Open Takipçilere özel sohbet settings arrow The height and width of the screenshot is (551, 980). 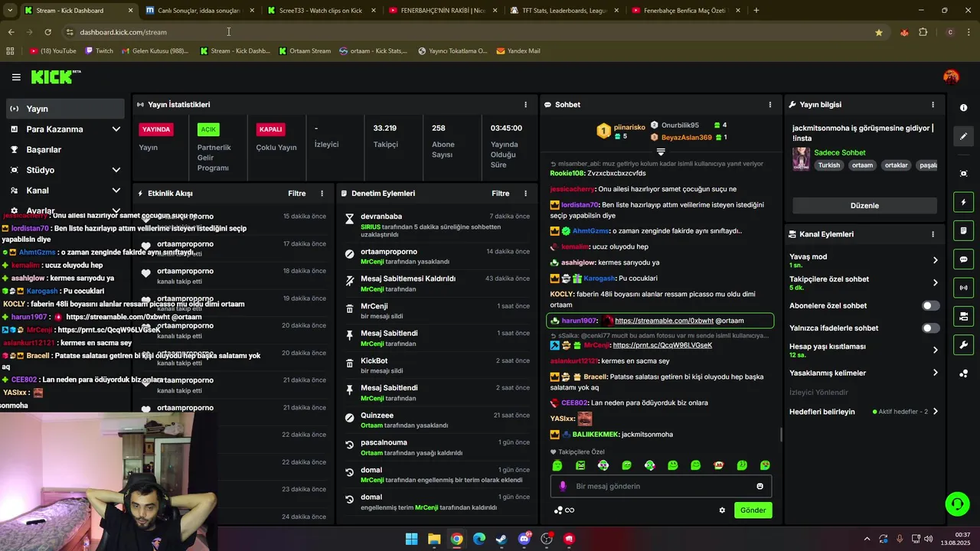(x=935, y=283)
